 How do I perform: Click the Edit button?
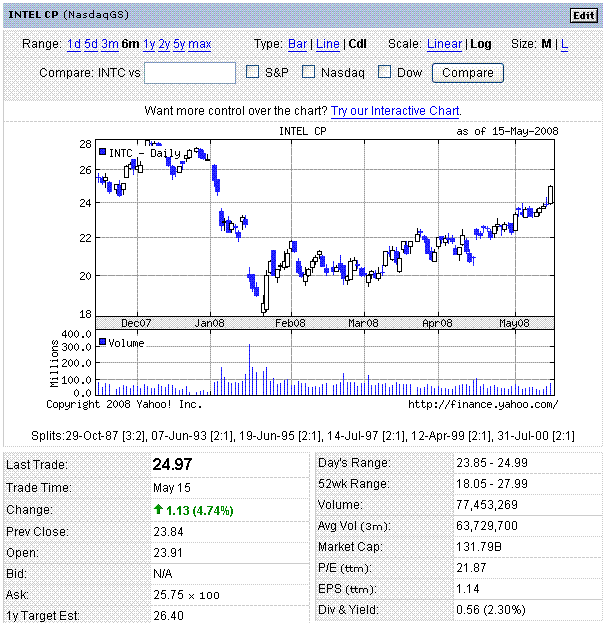(x=582, y=15)
